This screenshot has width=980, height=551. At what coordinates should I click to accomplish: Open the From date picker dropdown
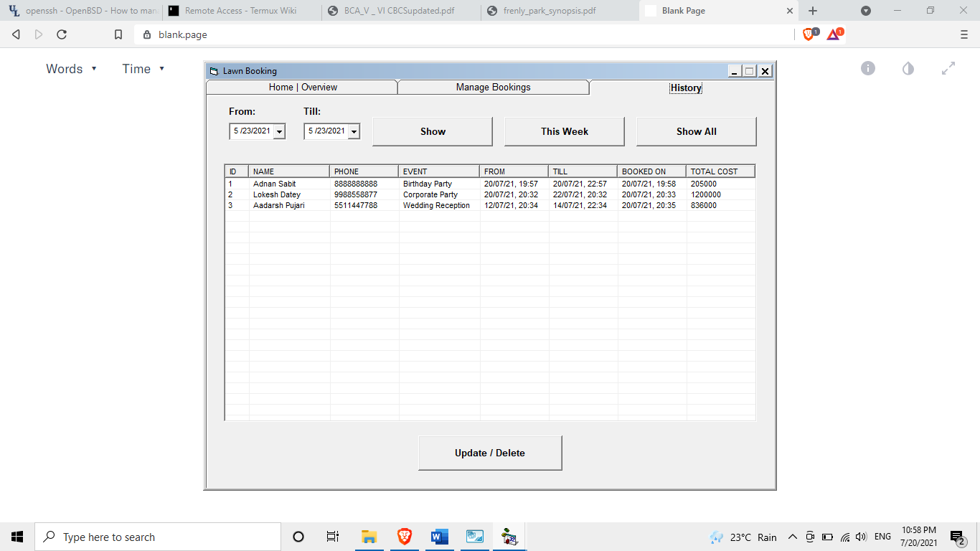click(281, 131)
